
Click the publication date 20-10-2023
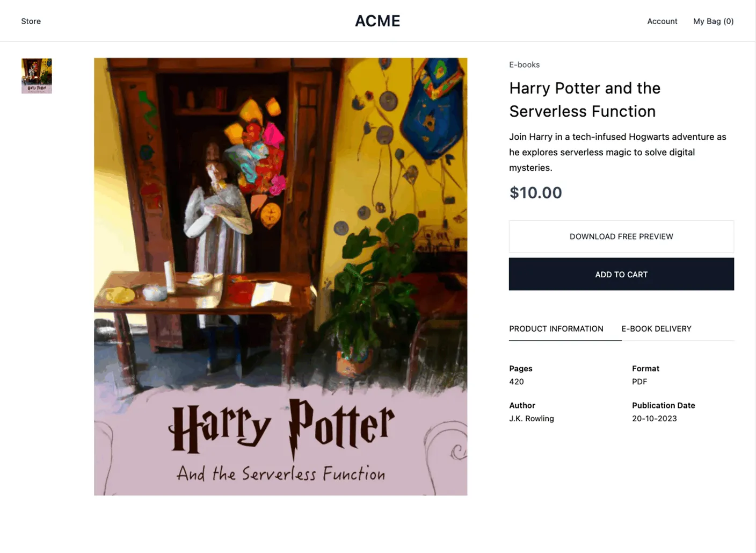point(654,419)
